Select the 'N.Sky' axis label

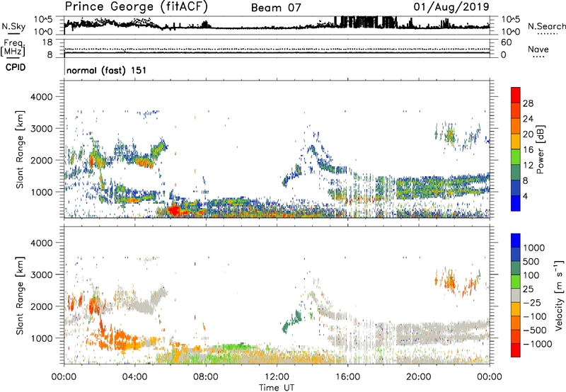[13, 26]
